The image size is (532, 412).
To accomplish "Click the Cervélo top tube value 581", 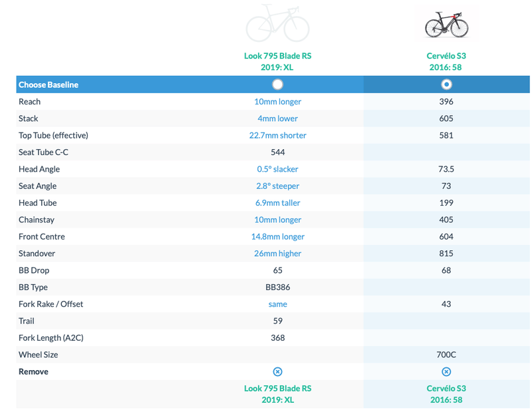I will click(446, 135).
